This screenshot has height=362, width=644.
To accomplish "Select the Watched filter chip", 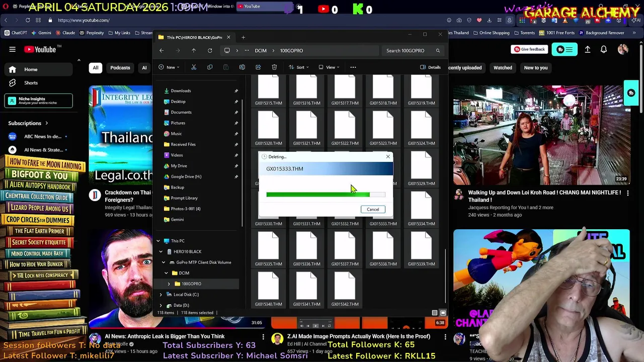I will [x=503, y=67].
